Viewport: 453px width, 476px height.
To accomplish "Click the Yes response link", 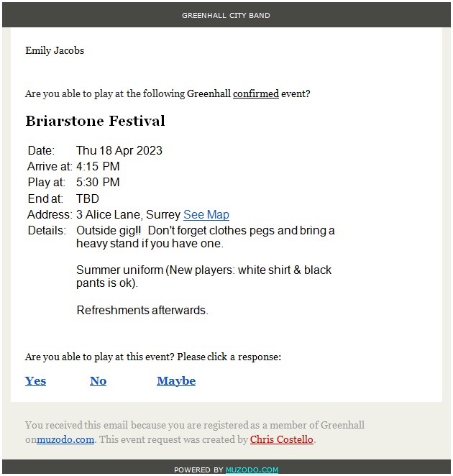I will click(x=35, y=381).
